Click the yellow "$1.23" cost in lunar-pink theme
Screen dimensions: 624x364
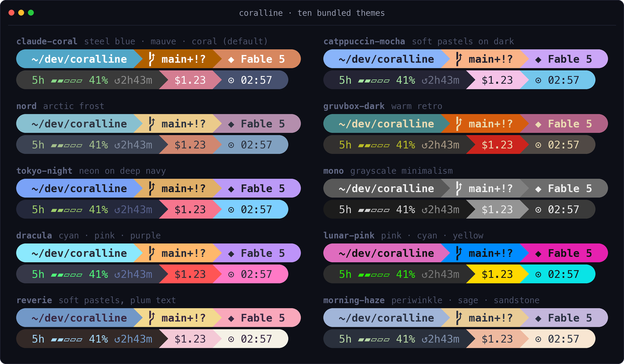(x=497, y=274)
